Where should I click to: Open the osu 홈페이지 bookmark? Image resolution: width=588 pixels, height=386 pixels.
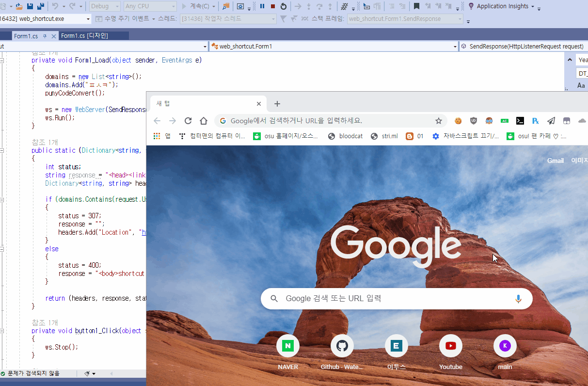click(285, 136)
